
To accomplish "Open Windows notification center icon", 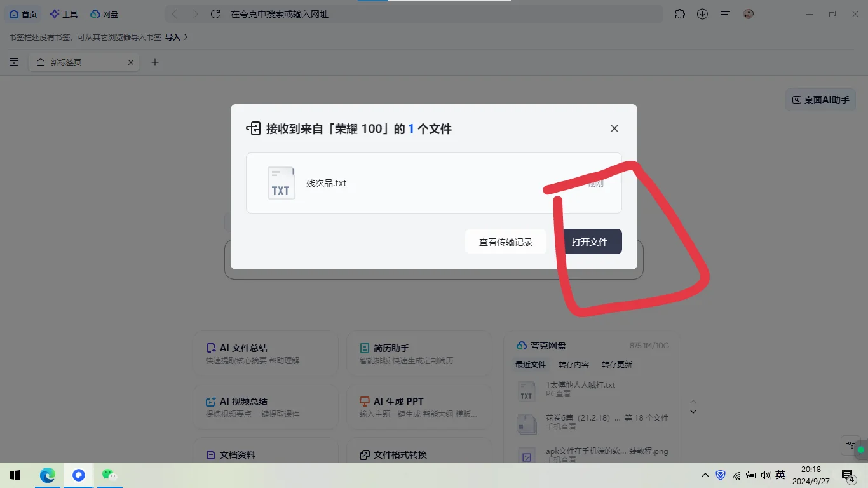I will pyautogui.click(x=848, y=475).
